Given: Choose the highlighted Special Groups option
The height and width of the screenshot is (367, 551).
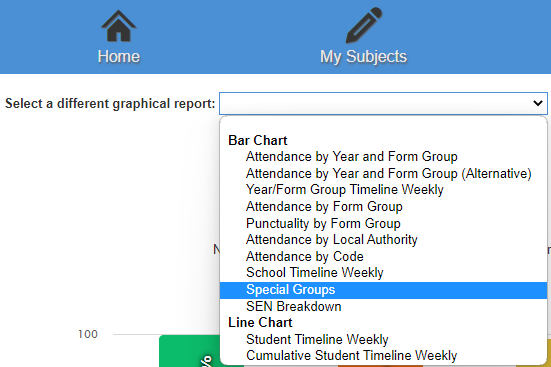Looking at the screenshot, I should point(383,290).
